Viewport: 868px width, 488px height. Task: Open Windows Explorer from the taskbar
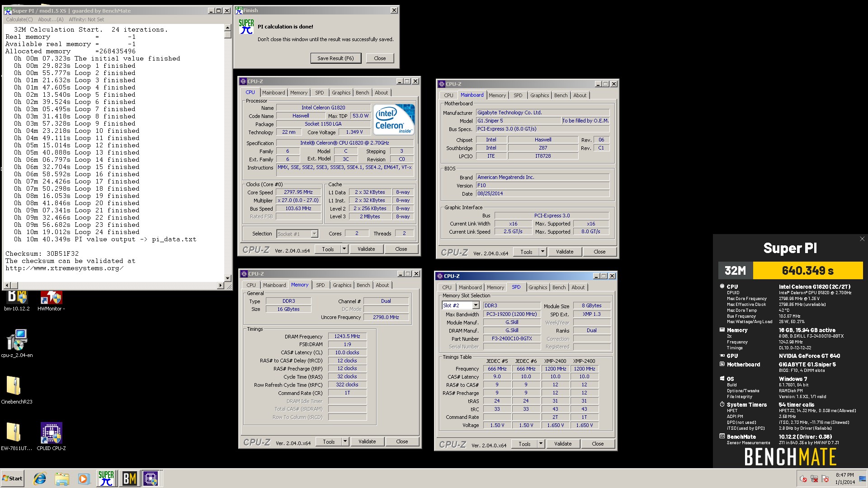pos(62,479)
